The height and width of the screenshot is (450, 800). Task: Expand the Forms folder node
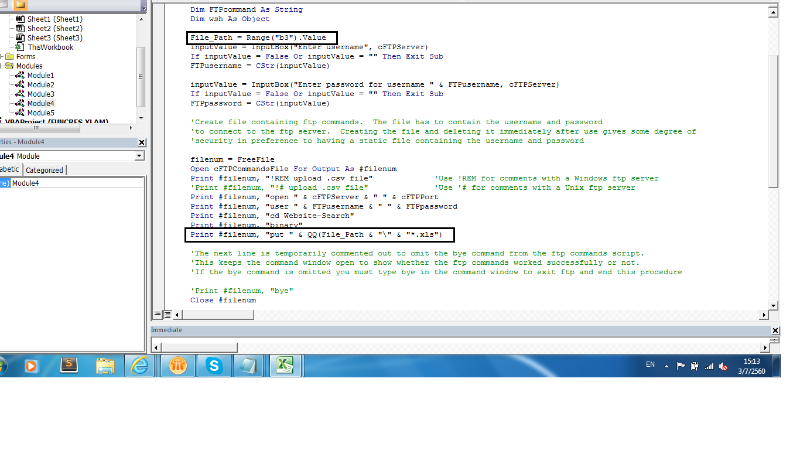coord(3,56)
